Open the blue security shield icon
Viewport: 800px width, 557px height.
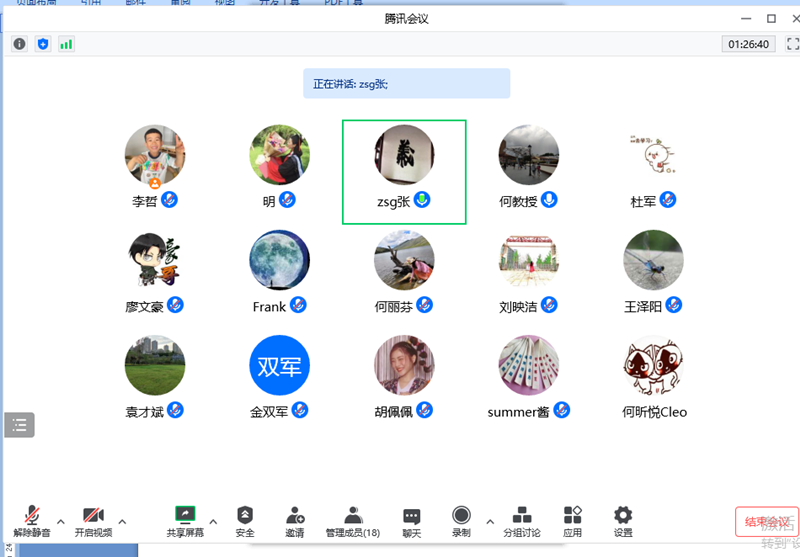[x=43, y=44]
